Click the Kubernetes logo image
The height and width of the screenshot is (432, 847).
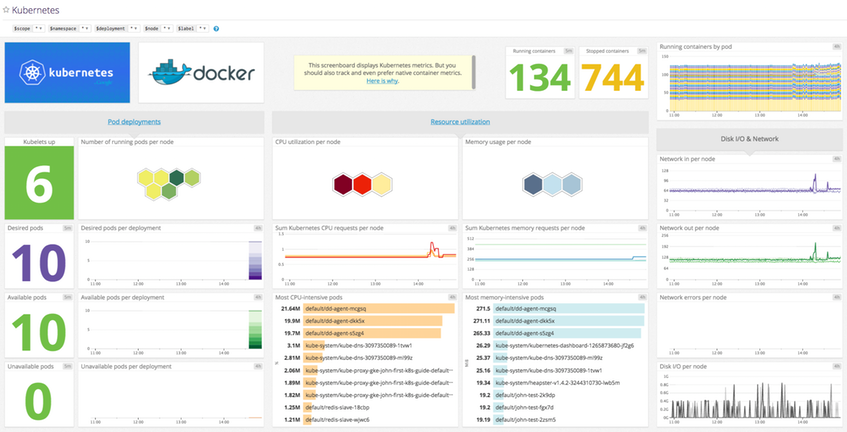(67, 72)
